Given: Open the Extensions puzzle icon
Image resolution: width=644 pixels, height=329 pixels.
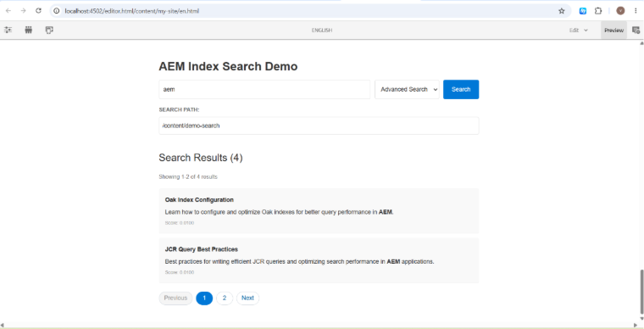Looking at the screenshot, I should point(598,11).
